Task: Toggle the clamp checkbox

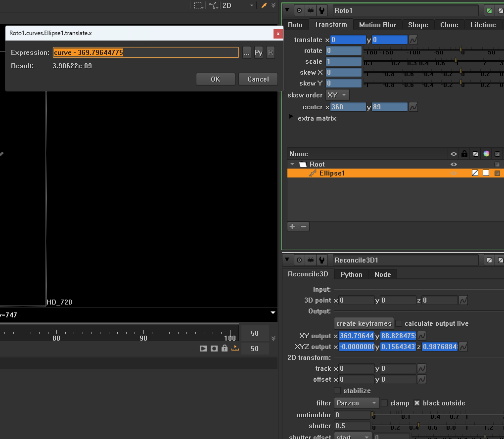Action: click(384, 403)
